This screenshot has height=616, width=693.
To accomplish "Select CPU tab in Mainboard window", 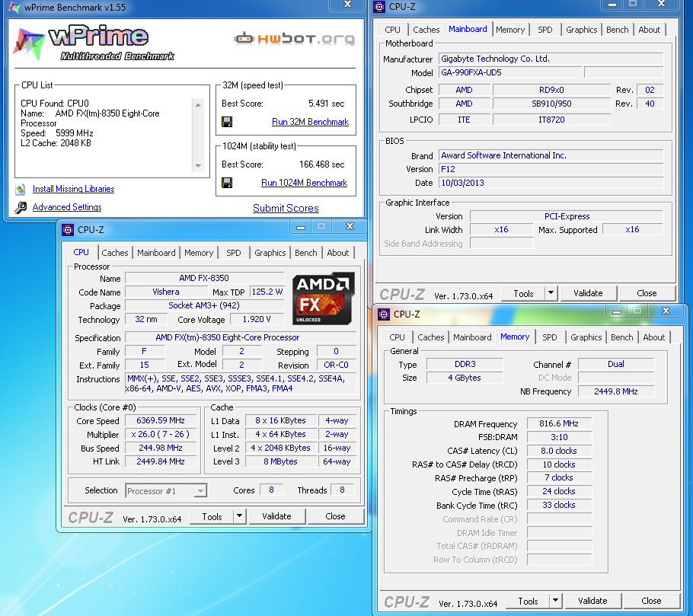I will [392, 30].
